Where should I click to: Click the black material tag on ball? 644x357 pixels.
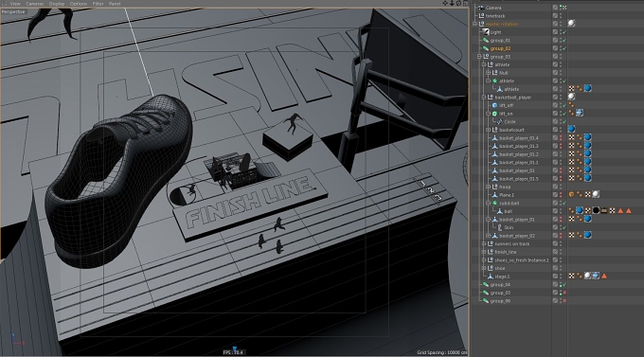click(596, 210)
